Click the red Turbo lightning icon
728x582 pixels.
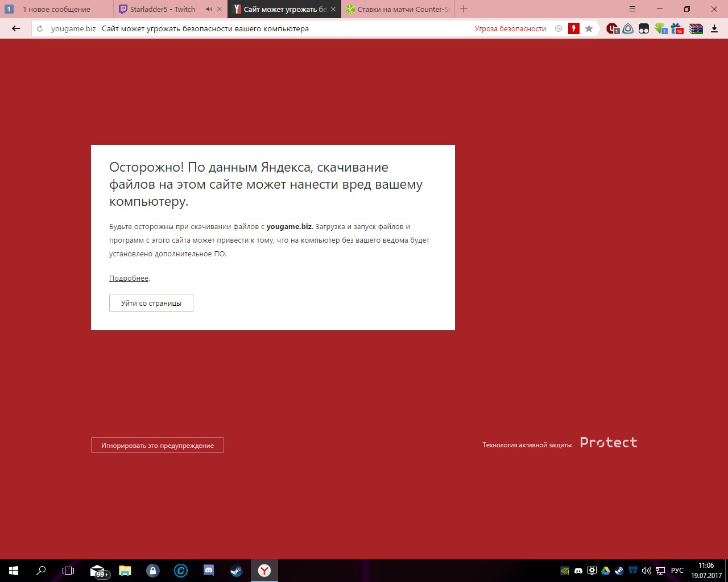tap(574, 28)
